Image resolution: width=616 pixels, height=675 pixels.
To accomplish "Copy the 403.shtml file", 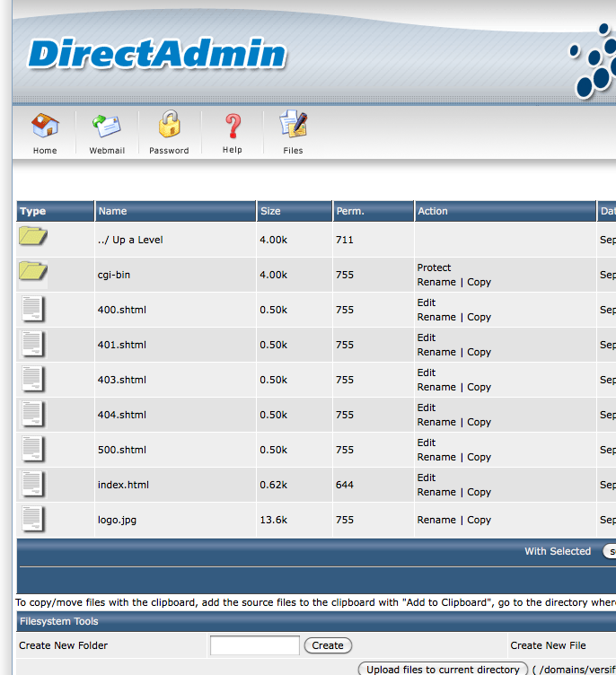I will pos(479,388).
